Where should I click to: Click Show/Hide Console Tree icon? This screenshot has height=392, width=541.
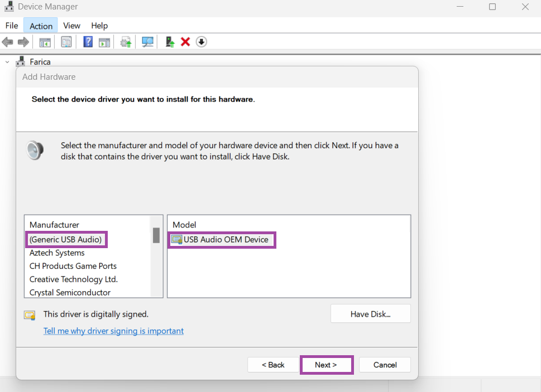pyautogui.click(x=45, y=42)
